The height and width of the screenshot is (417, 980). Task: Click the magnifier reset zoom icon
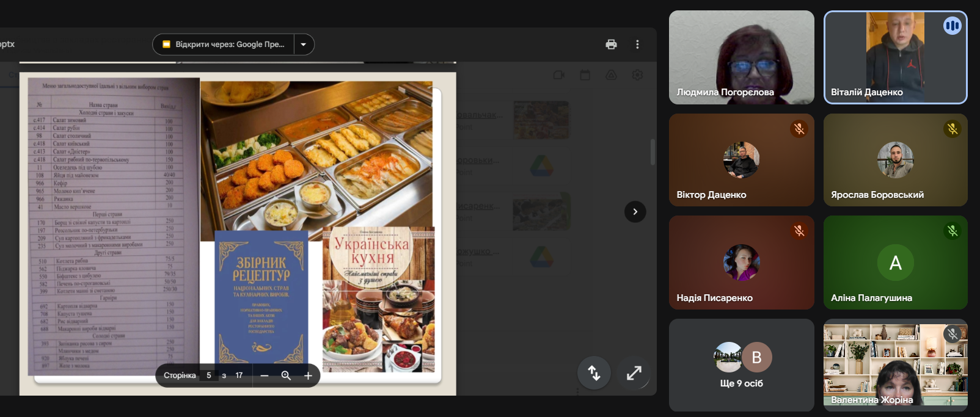pos(286,375)
